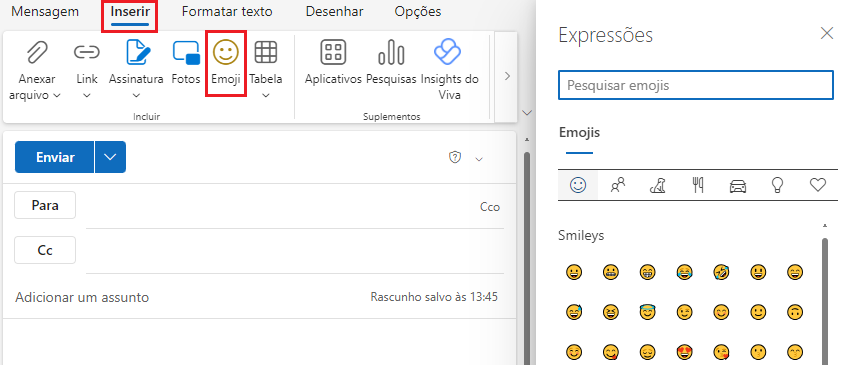Switch to Formatar texto tab
This screenshot has width=845, height=365.
(227, 11)
